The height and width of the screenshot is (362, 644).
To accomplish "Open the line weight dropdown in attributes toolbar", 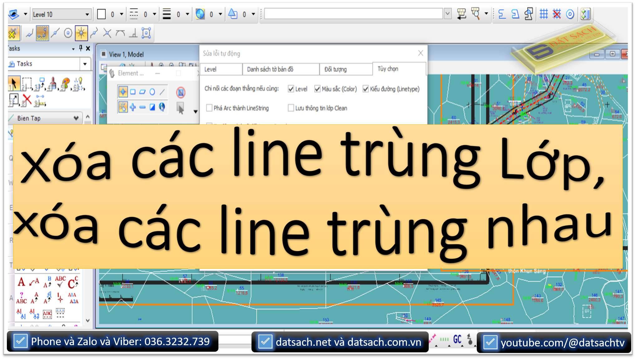I will [x=187, y=14].
